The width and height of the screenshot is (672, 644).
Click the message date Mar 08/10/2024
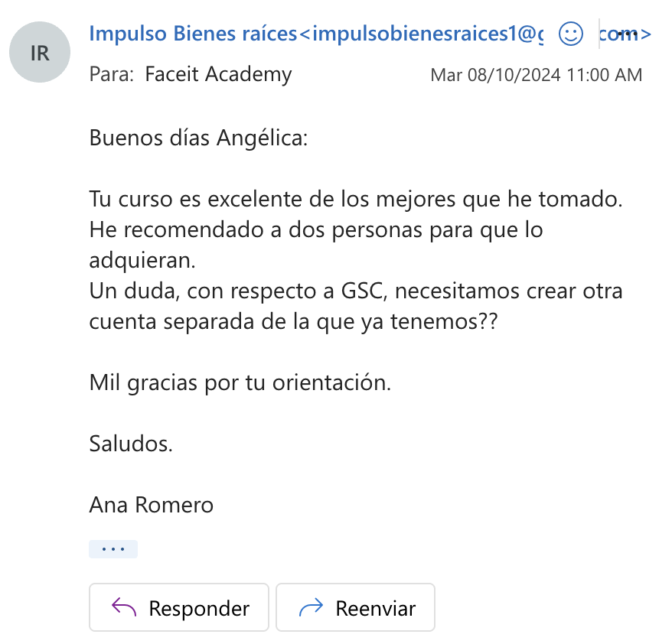point(536,75)
